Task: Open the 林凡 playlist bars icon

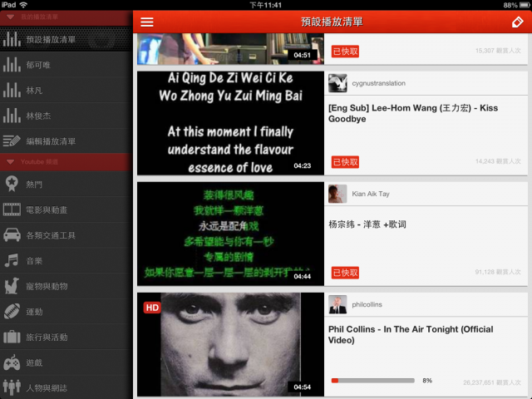Action: click(12, 90)
